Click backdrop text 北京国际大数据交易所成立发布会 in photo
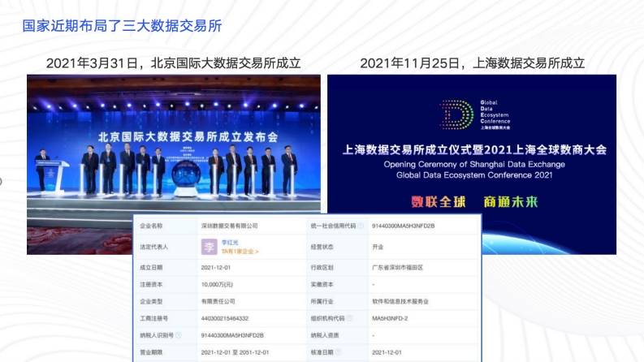The image size is (644, 362). click(188, 136)
